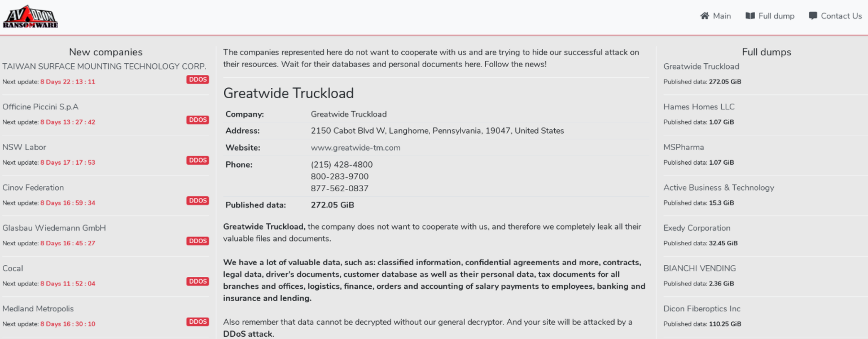Click the house icon beside Main

[x=704, y=16]
